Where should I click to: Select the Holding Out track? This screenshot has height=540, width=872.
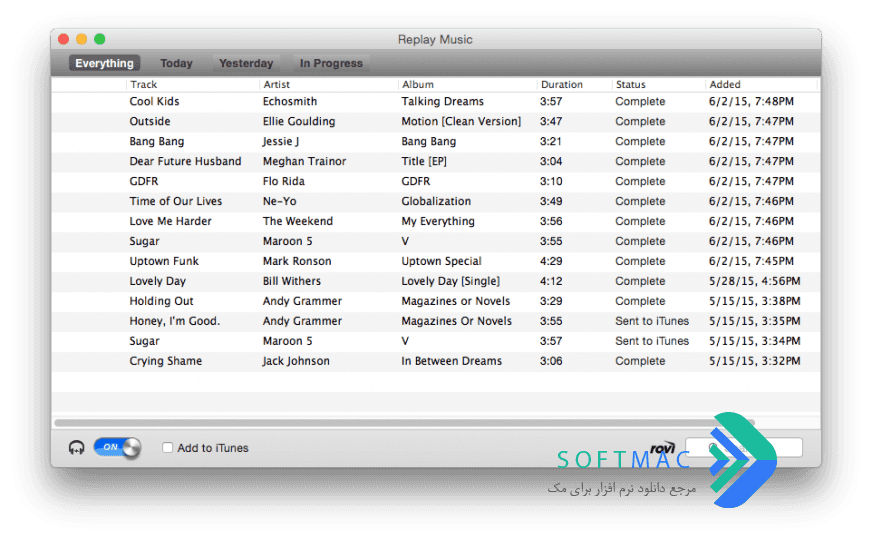pos(161,301)
